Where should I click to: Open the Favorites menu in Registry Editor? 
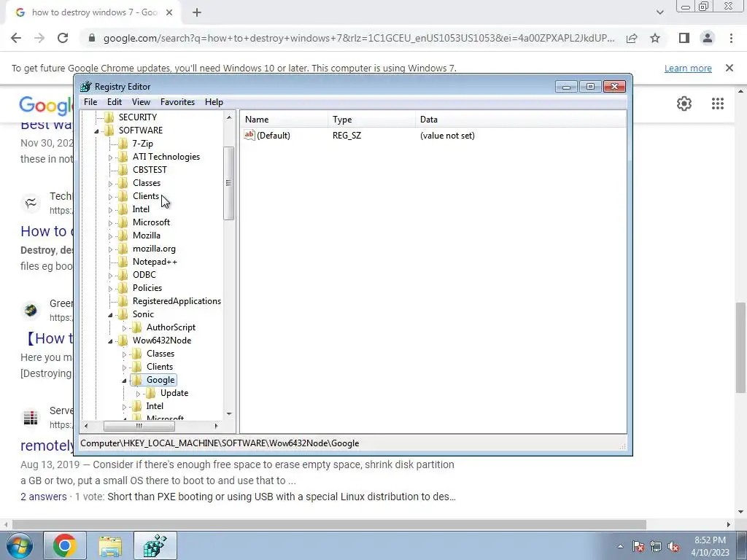tap(177, 102)
